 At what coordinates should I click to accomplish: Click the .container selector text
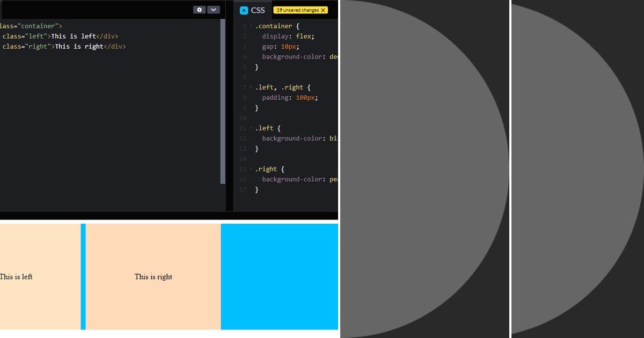click(274, 26)
